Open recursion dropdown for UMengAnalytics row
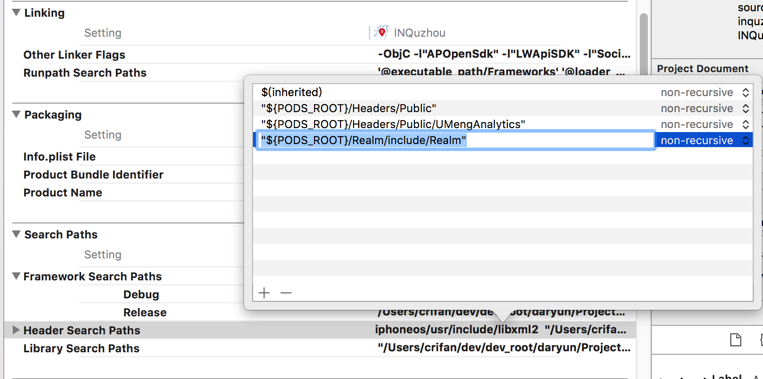Image resolution: width=763 pixels, height=379 pixels. click(x=745, y=124)
